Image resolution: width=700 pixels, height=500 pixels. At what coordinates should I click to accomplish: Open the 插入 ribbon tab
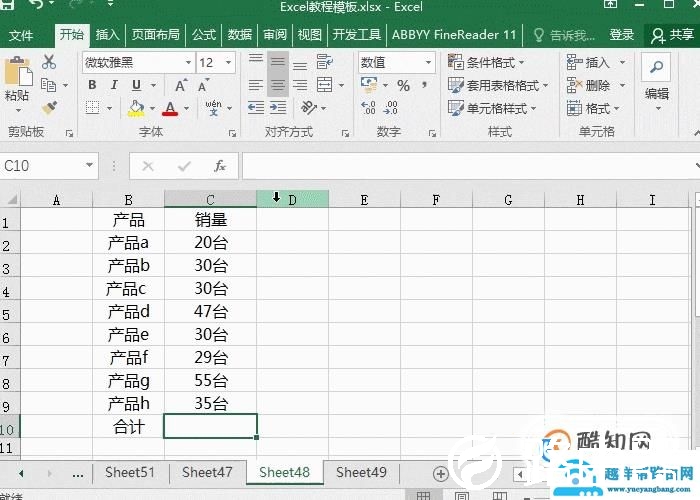coord(107,35)
